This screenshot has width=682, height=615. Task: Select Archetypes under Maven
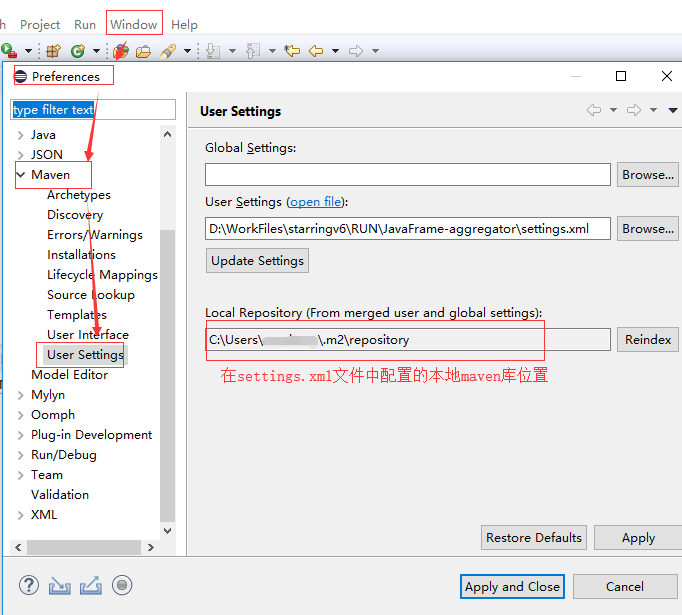[x=79, y=195]
